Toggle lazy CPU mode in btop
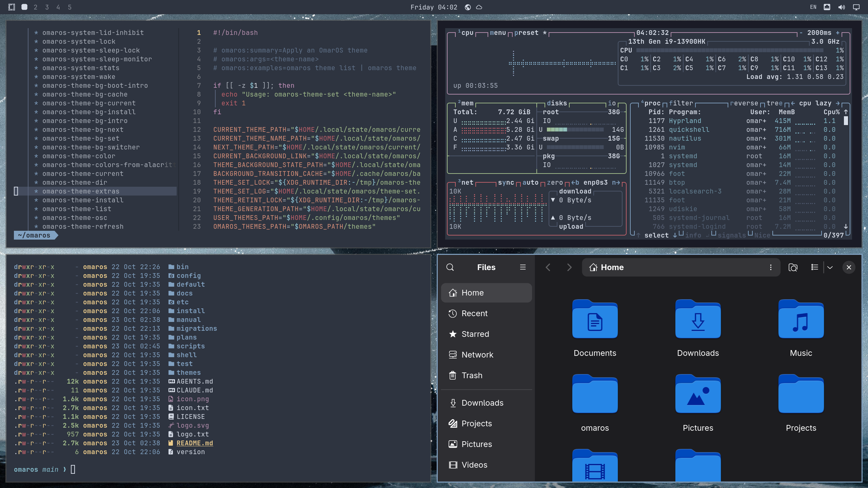This screenshot has height=488, width=868. [823, 103]
